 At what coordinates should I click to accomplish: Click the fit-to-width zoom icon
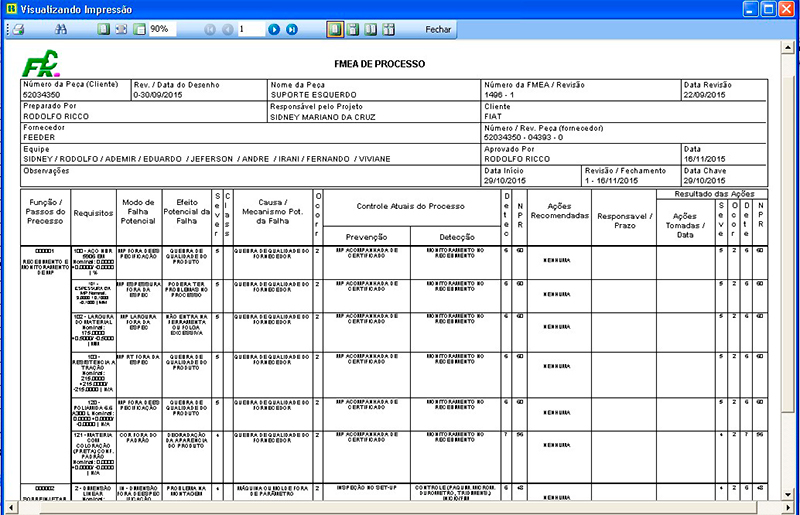pyautogui.click(x=121, y=30)
